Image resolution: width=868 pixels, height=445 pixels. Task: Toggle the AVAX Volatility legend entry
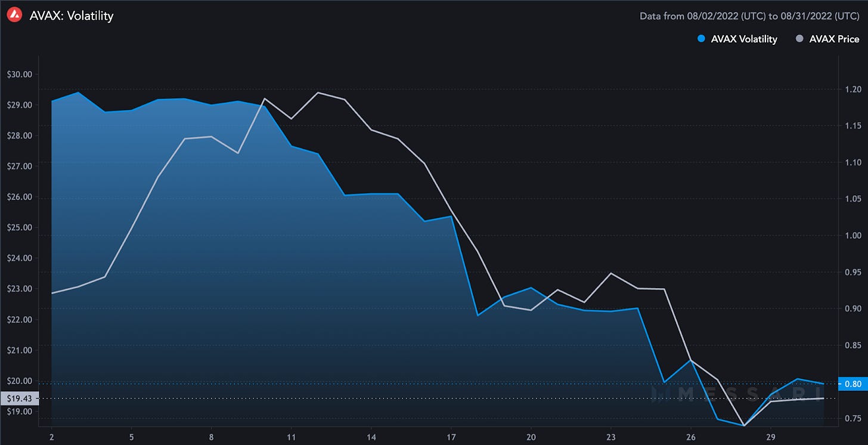[x=737, y=39]
